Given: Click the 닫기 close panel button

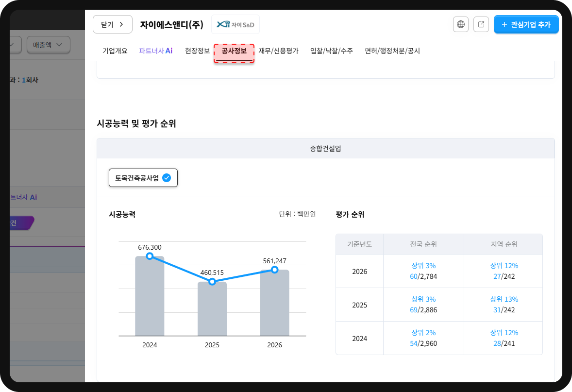Looking at the screenshot, I should (112, 24).
